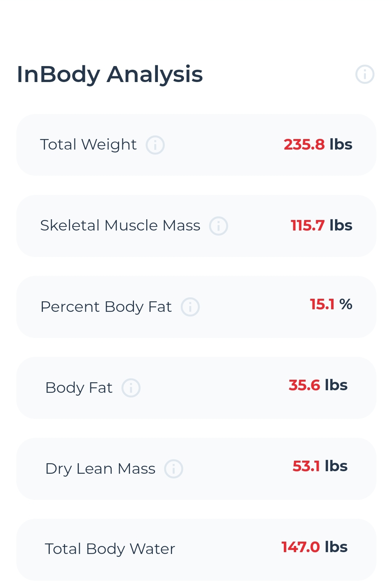Tap the Skeletal Muscle Mass label
The image size is (392, 583).
pos(120,225)
